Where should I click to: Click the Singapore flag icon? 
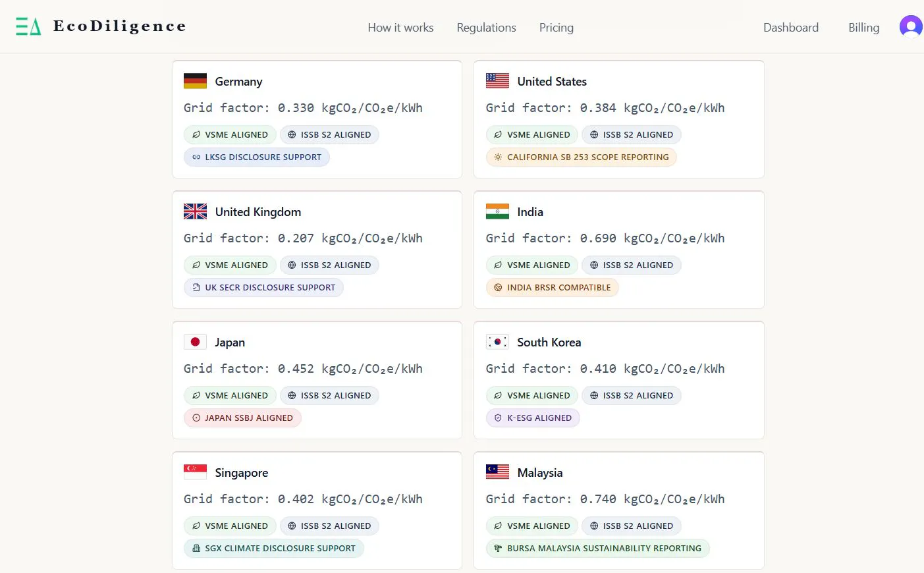pos(195,472)
